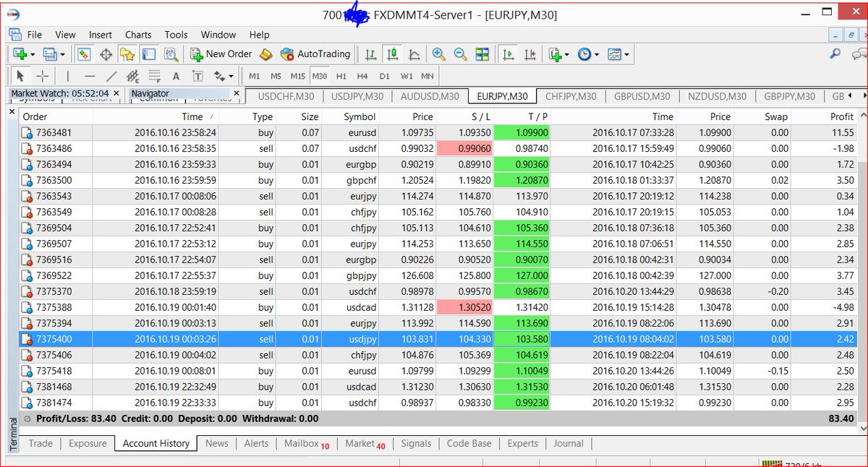The image size is (868, 467).
Task: Open the Help menu
Action: pos(259,35)
